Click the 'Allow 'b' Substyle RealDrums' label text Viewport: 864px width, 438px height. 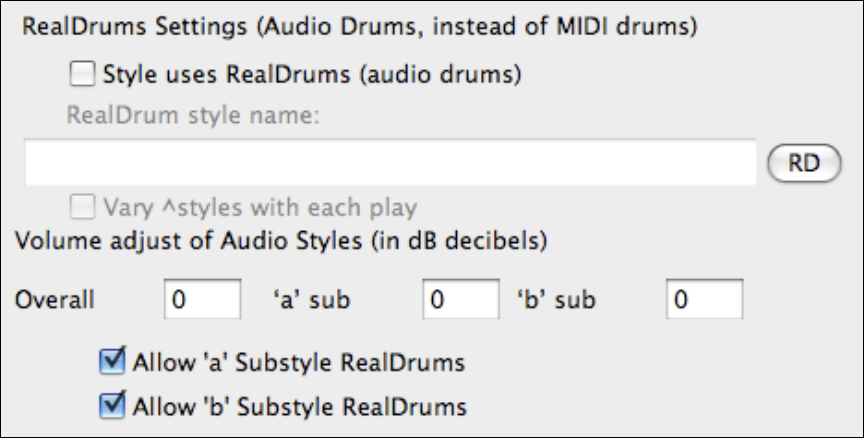point(300,406)
